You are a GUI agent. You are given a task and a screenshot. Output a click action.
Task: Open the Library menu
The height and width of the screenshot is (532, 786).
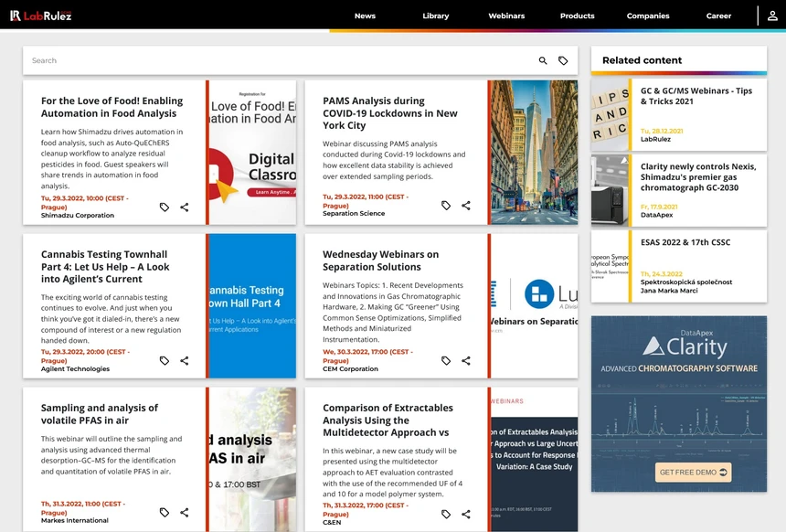436,16
